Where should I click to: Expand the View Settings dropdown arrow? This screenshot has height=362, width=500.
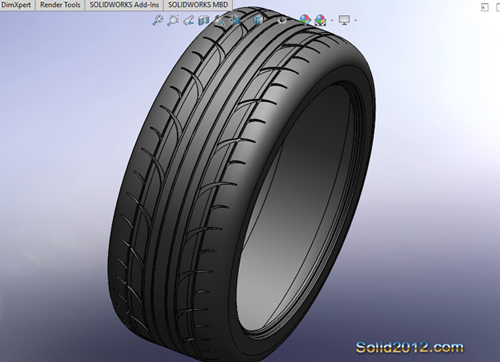tap(356, 20)
